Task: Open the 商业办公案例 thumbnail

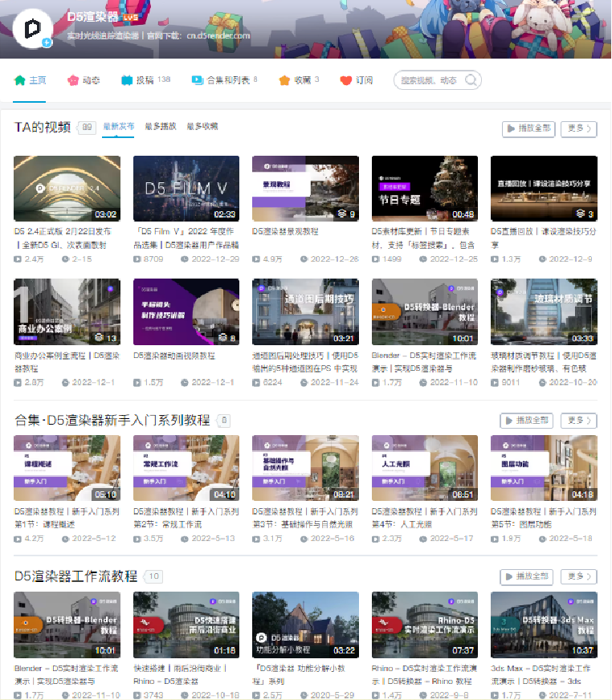Action: coord(67,312)
